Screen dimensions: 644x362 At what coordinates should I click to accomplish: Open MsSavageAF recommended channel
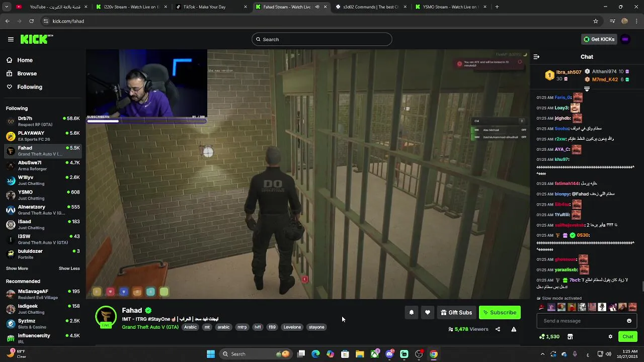(x=43, y=294)
